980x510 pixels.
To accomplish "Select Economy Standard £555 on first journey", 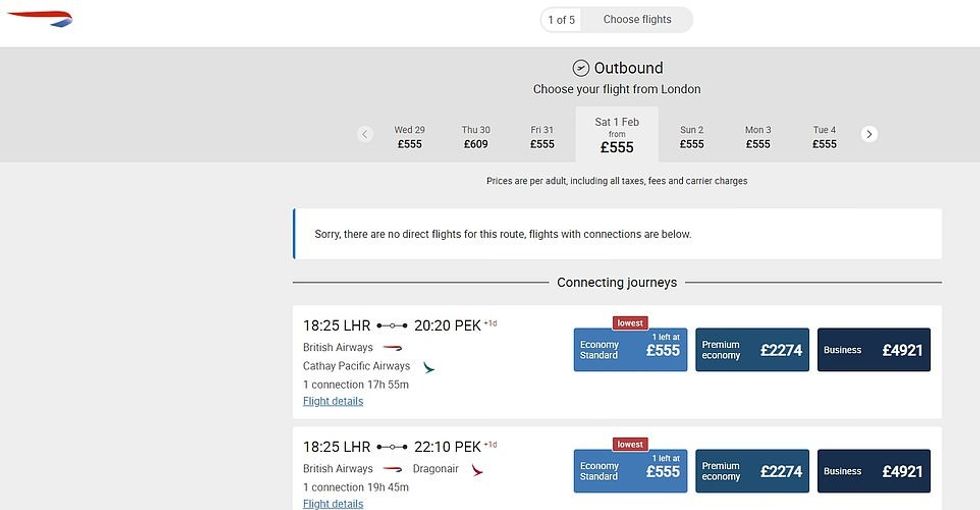I will pos(630,350).
